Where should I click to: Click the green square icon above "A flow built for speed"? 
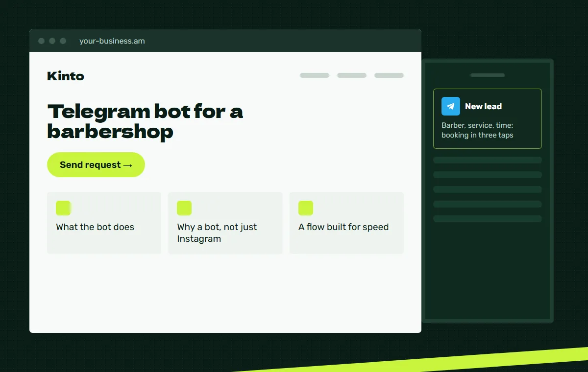click(x=306, y=208)
